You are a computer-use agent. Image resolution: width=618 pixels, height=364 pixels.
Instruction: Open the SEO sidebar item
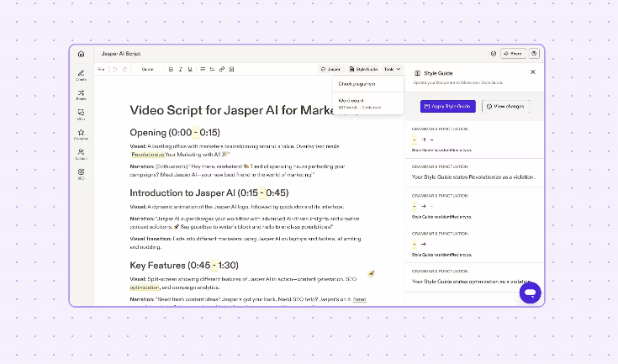coord(82,174)
